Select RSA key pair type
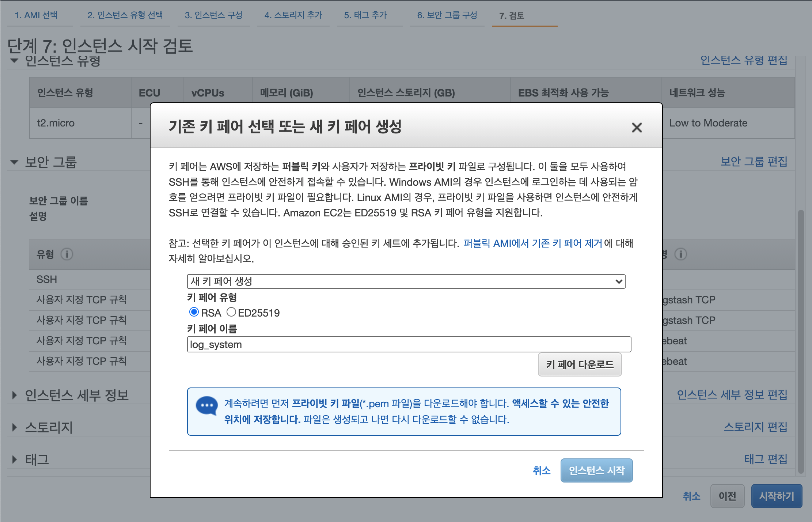The image size is (812, 522). point(194,312)
